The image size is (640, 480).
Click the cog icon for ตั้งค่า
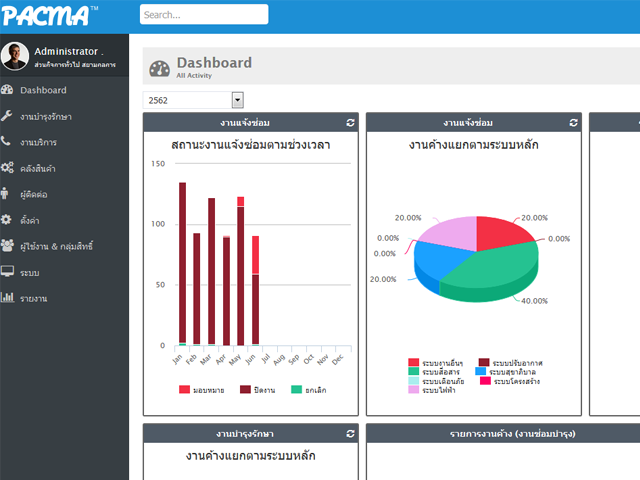[x=8, y=219]
